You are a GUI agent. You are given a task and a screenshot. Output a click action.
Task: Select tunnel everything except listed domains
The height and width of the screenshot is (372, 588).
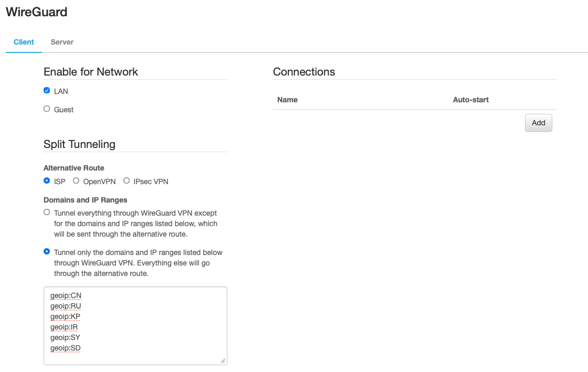coord(47,212)
